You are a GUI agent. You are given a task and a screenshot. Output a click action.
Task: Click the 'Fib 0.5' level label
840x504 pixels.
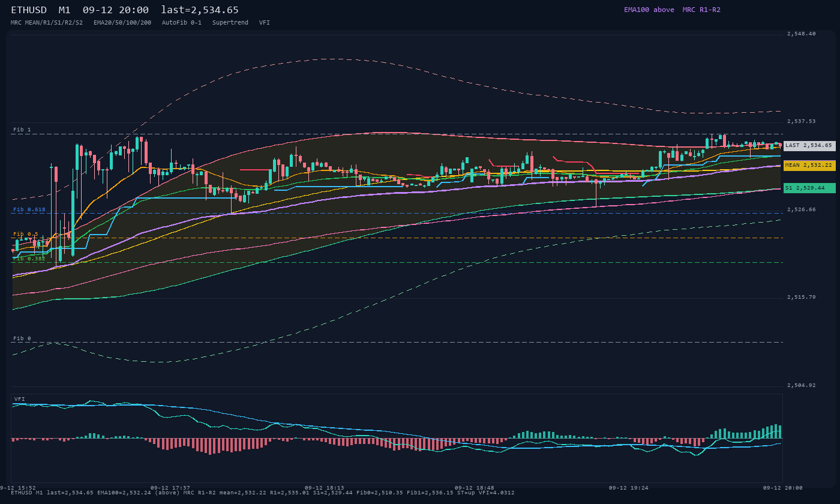click(x=26, y=235)
